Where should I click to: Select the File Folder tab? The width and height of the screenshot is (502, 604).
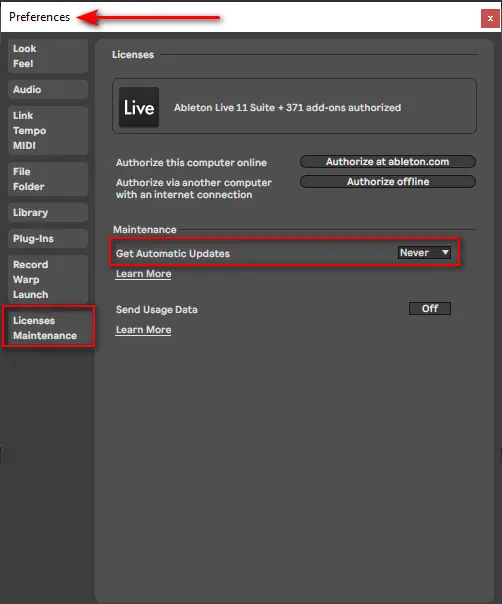48,179
